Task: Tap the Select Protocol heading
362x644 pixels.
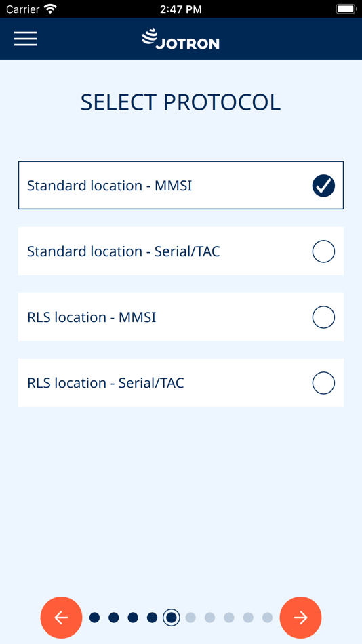Action: click(180, 102)
